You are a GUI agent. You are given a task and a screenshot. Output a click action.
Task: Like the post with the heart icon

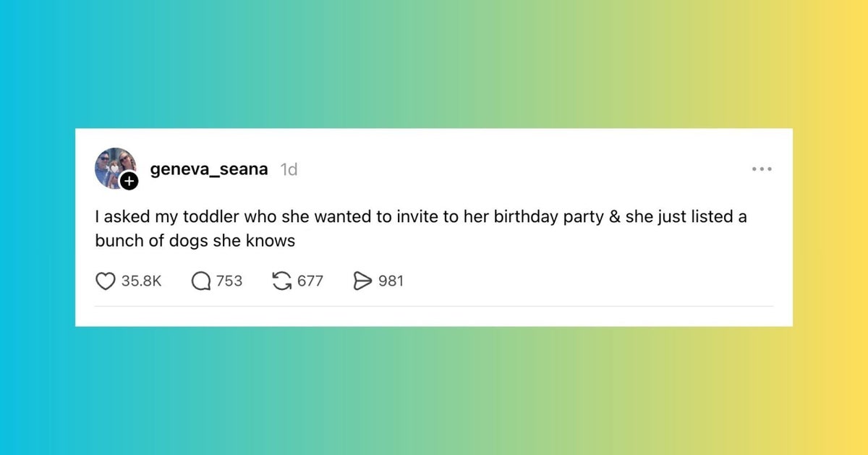click(106, 281)
